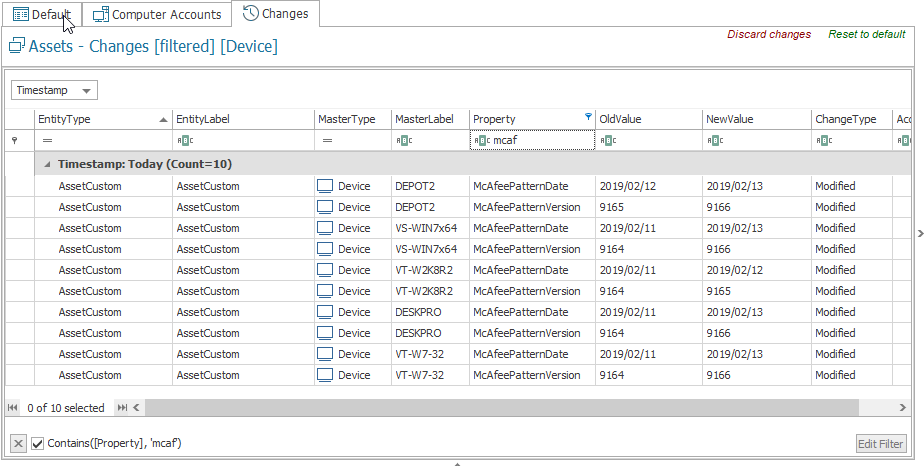Click the EntityType ascending sort arrow

(x=163, y=120)
